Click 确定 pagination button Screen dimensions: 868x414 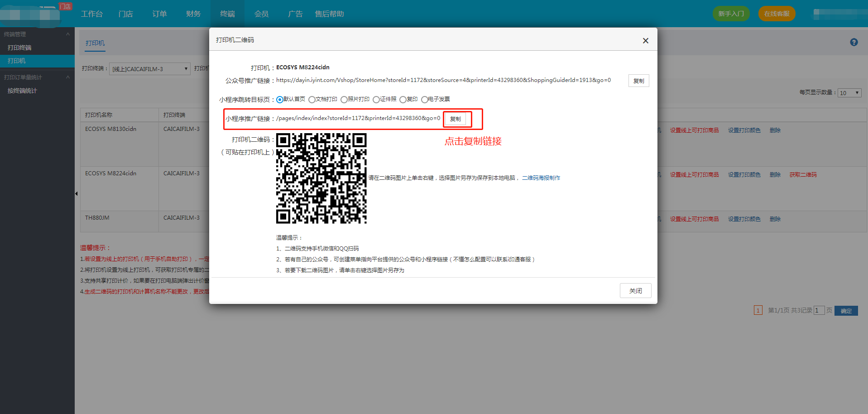(x=846, y=311)
